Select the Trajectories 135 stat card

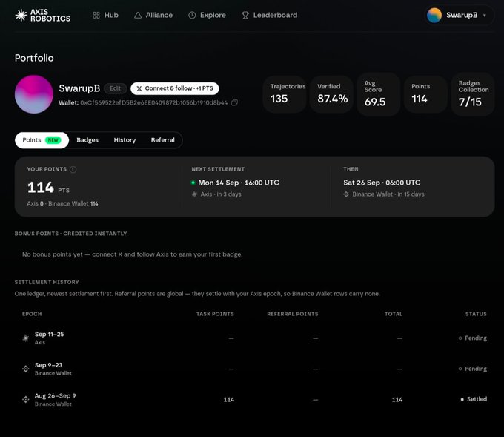285,94
